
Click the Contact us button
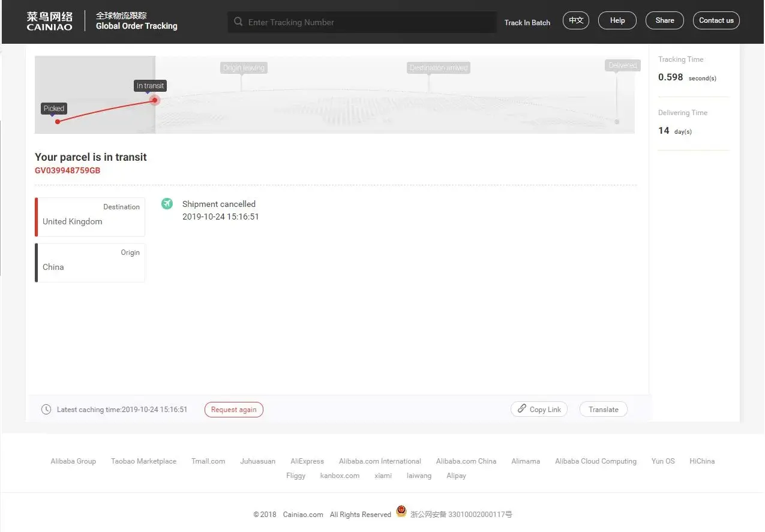coord(716,20)
